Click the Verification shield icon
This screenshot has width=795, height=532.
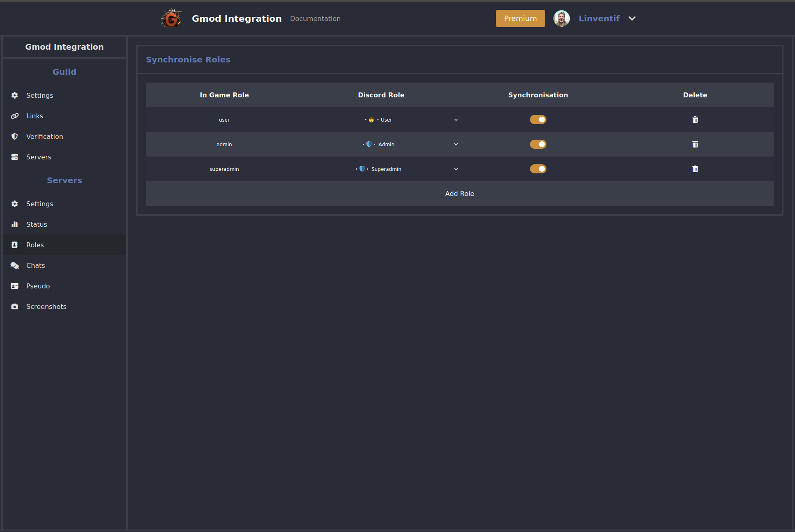[x=15, y=136]
